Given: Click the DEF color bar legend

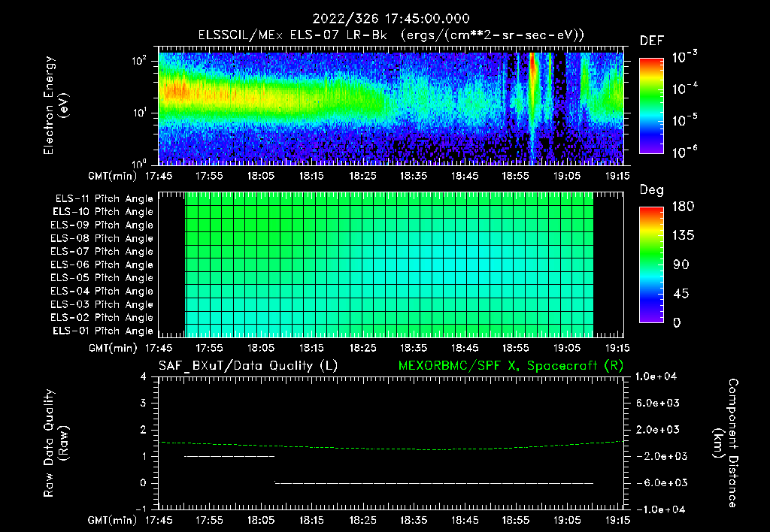Looking at the screenshot, I should [x=651, y=105].
